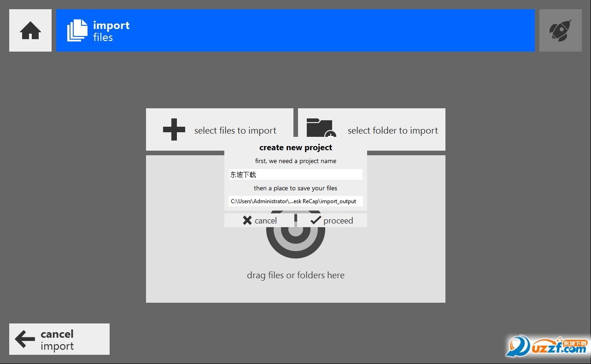Click the import files header tab
Image resolution: width=591 pixels, height=364 pixels.
(x=295, y=30)
